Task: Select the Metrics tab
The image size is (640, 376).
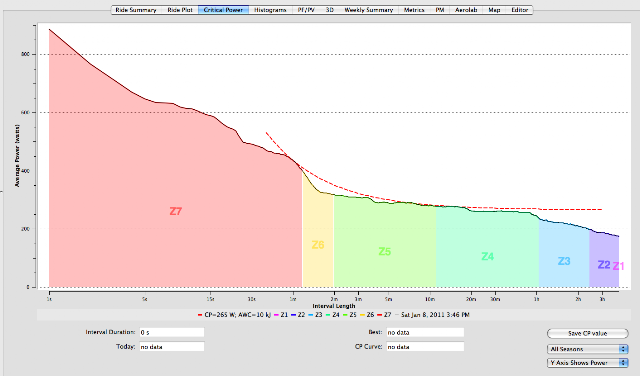Action: [x=414, y=10]
